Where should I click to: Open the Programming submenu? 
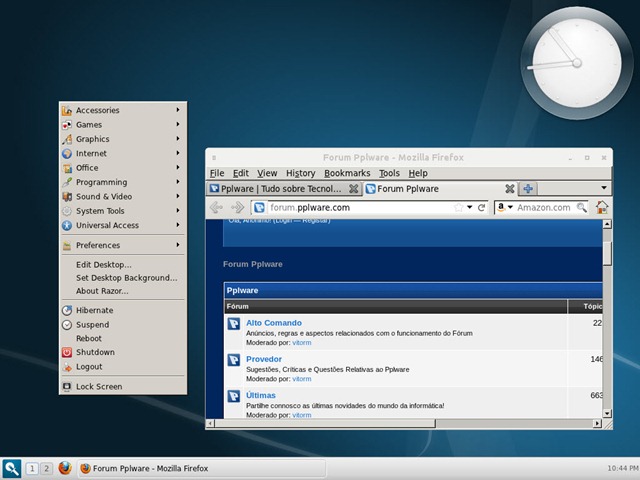click(122, 182)
